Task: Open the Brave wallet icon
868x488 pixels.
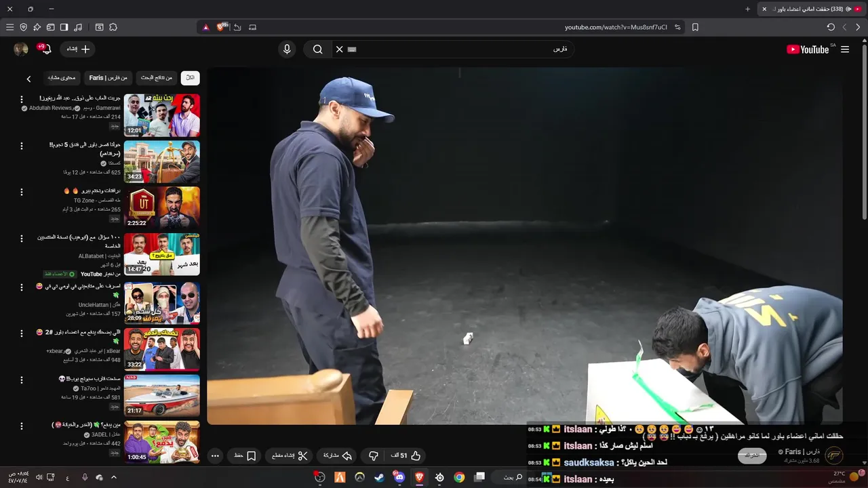Action: 50,27
